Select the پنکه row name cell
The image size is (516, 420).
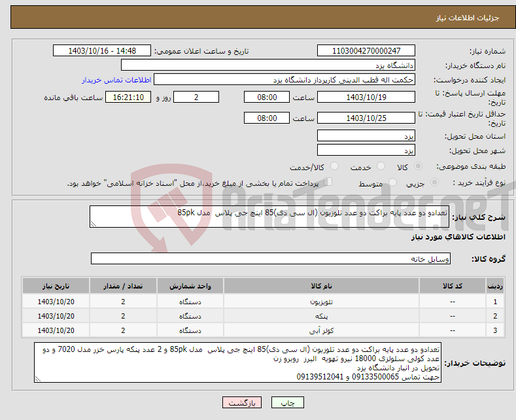(321, 316)
